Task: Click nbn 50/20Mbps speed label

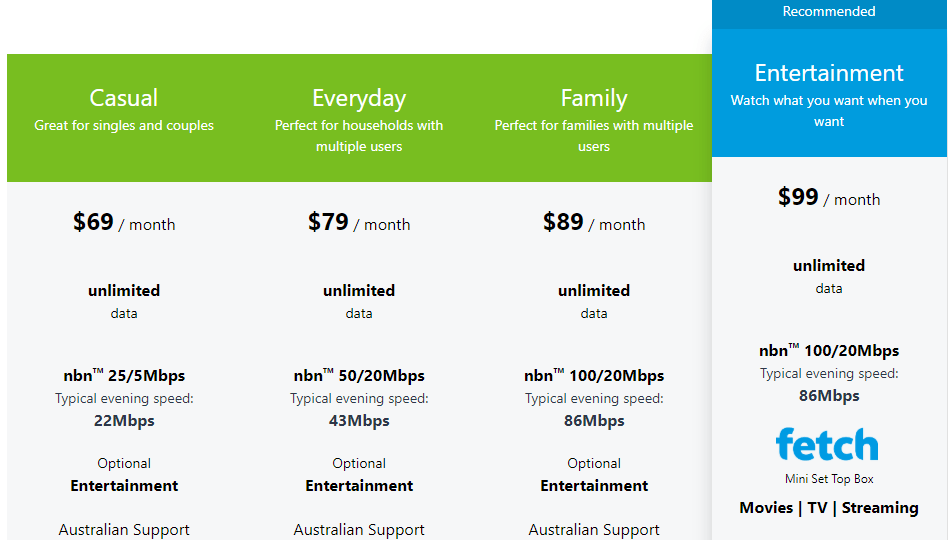Action: coord(359,376)
